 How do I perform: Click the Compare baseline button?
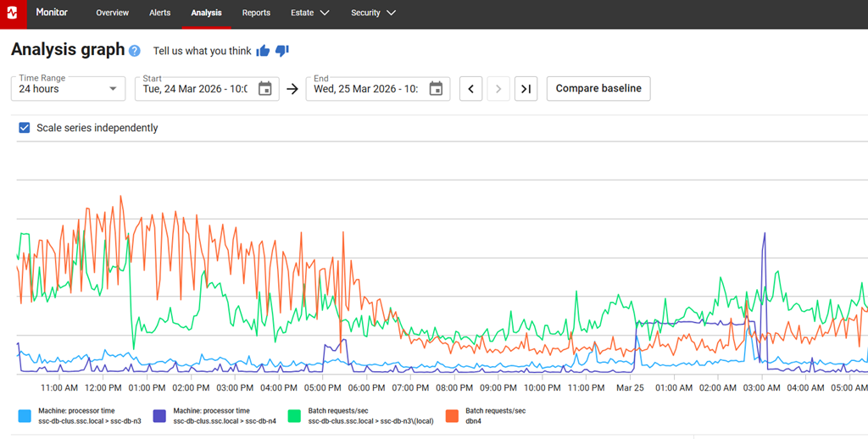pyautogui.click(x=598, y=89)
